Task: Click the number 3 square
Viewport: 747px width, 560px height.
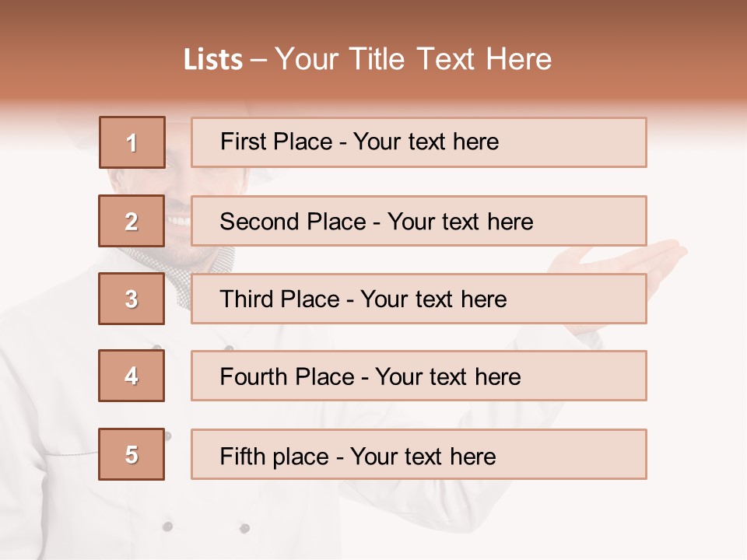Action: (x=132, y=299)
